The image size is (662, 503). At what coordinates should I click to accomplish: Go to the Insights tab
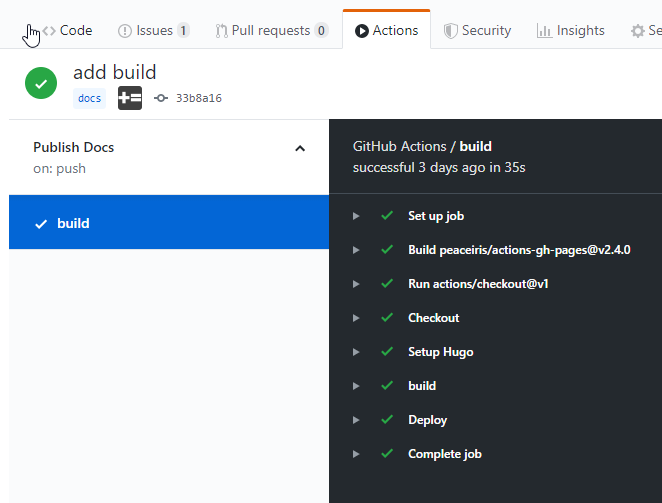tap(570, 30)
